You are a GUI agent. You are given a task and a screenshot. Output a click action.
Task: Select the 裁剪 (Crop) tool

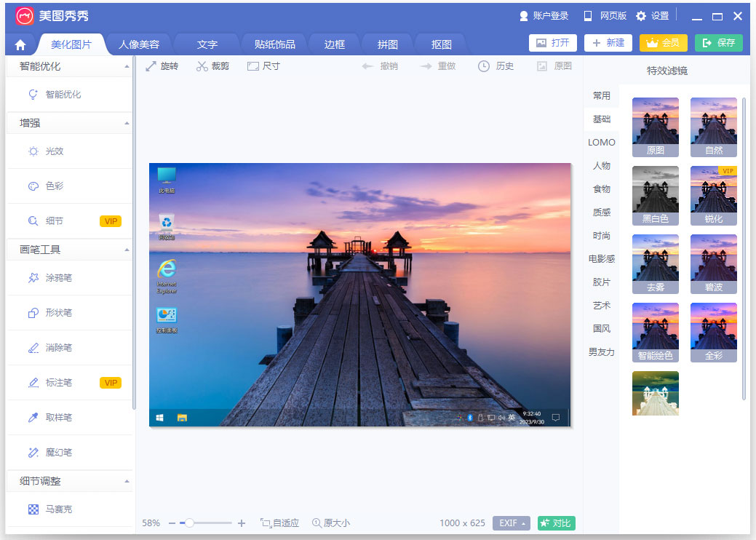212,65
